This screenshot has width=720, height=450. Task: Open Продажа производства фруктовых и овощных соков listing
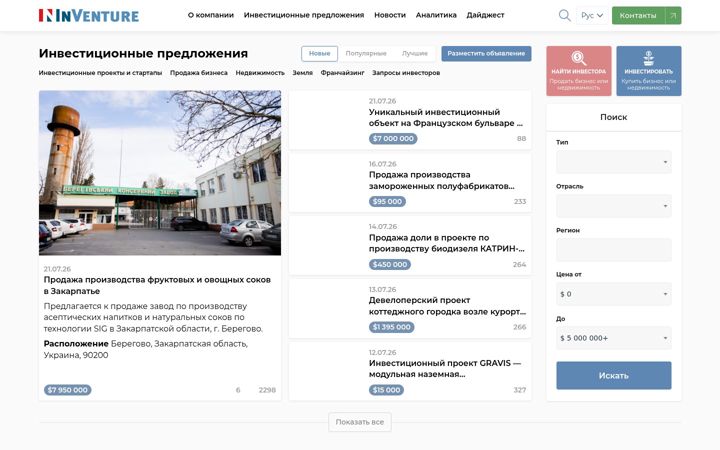(157, 285)
